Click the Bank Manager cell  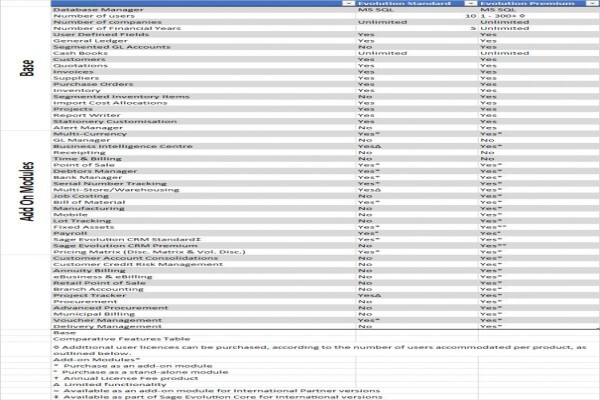(x=203, y=177)
